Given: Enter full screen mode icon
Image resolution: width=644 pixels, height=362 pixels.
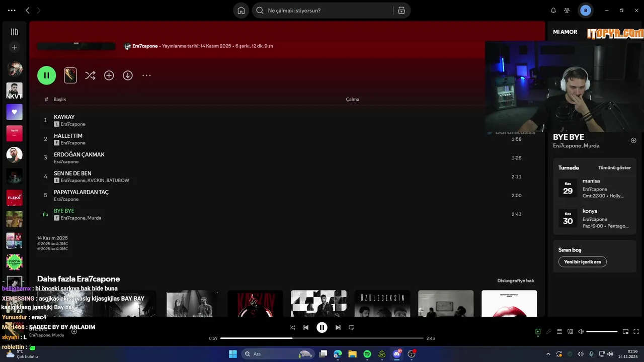Looking at the screenshot, I should tap(636, 332).
